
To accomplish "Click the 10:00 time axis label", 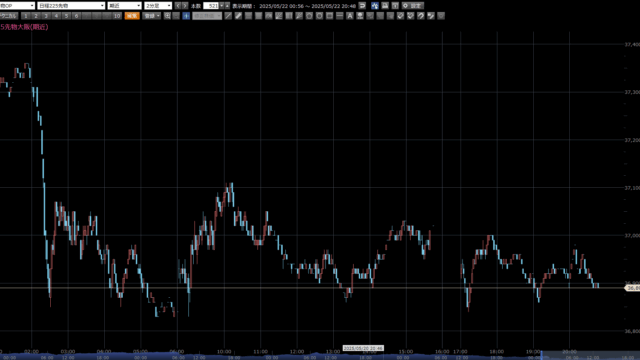I will pyautogui.click(x=224, y=351).
